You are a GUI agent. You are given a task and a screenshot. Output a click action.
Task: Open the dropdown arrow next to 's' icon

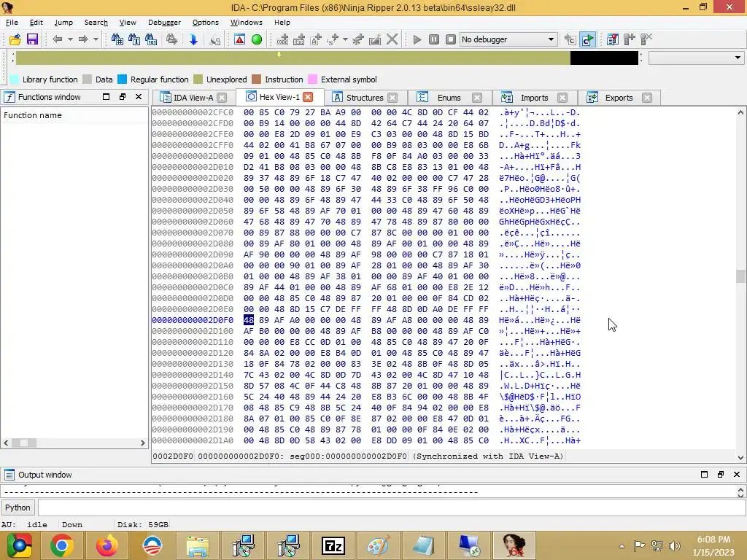pyautogui.click(x=345, y=39)
